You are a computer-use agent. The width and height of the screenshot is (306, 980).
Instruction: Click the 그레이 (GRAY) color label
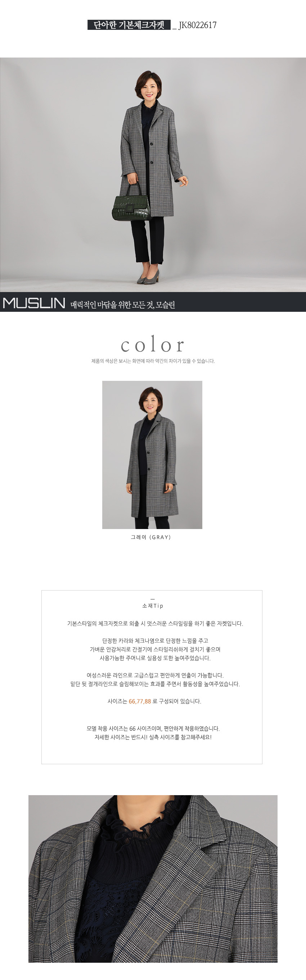[151, 537]
